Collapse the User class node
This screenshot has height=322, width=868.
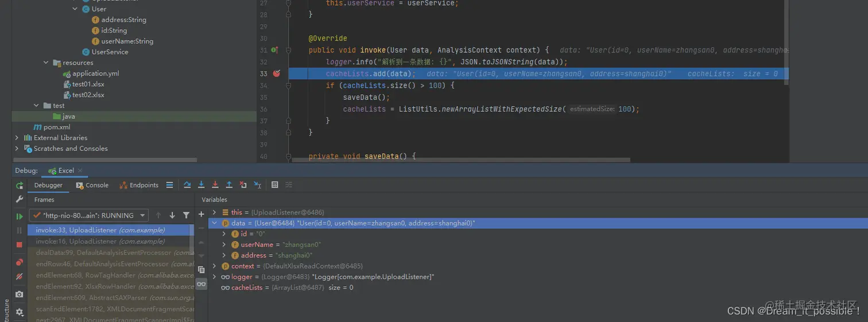[x=75, y=9]
